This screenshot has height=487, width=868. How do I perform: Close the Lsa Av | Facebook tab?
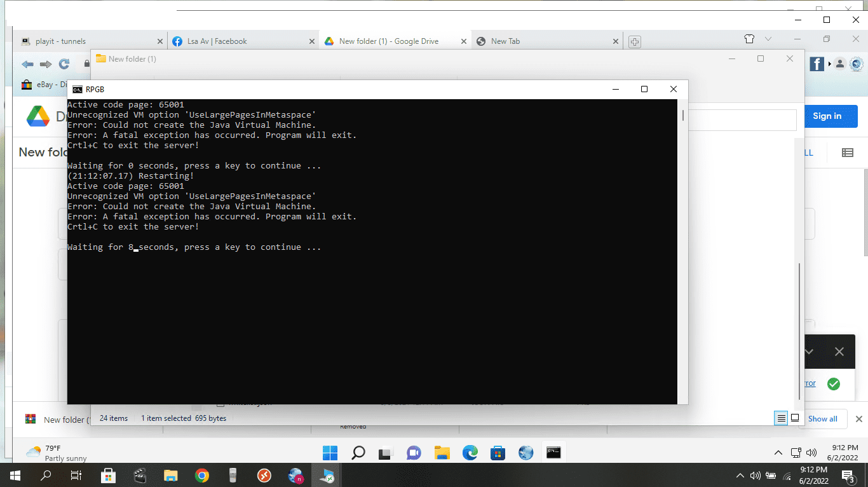click(x=312, y=41)
